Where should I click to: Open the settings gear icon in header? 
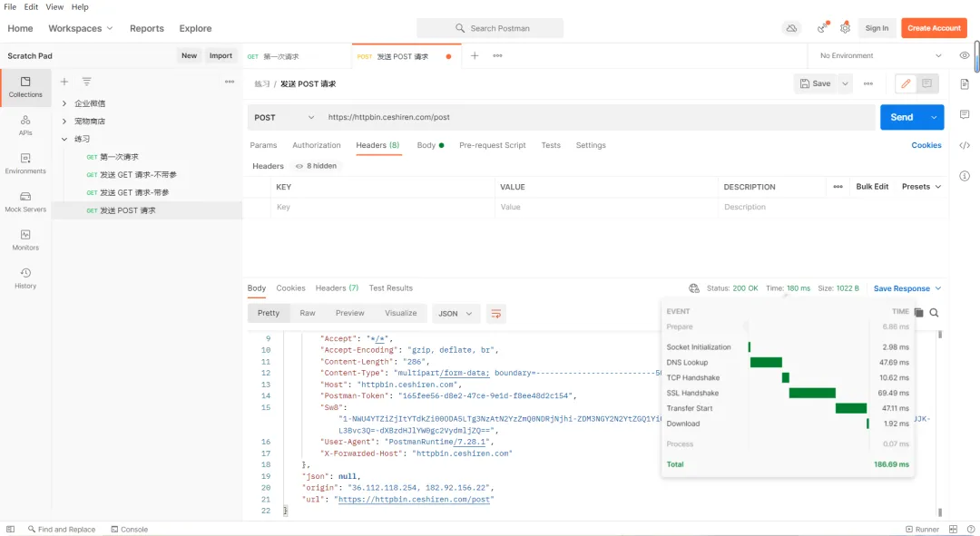click(845, 28)
